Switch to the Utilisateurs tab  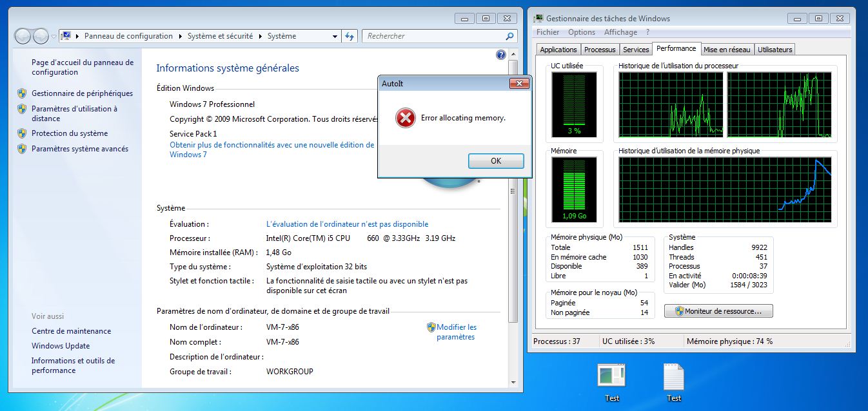click(774, 50)
